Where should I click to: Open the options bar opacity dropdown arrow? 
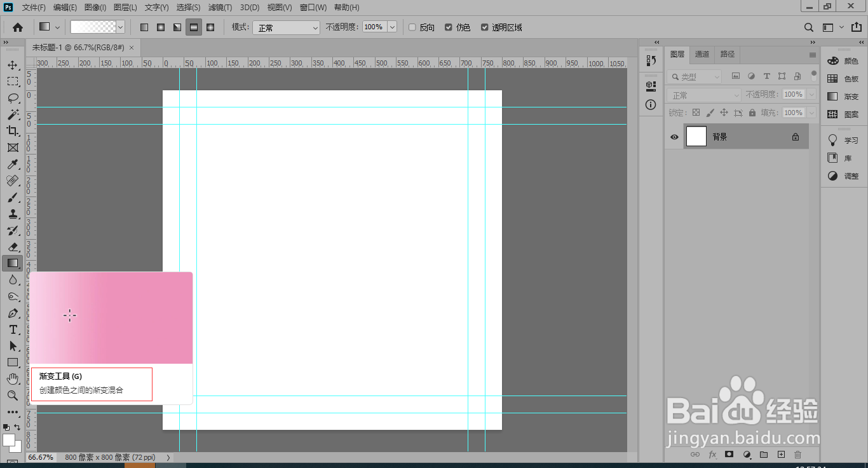coord(392,27)
